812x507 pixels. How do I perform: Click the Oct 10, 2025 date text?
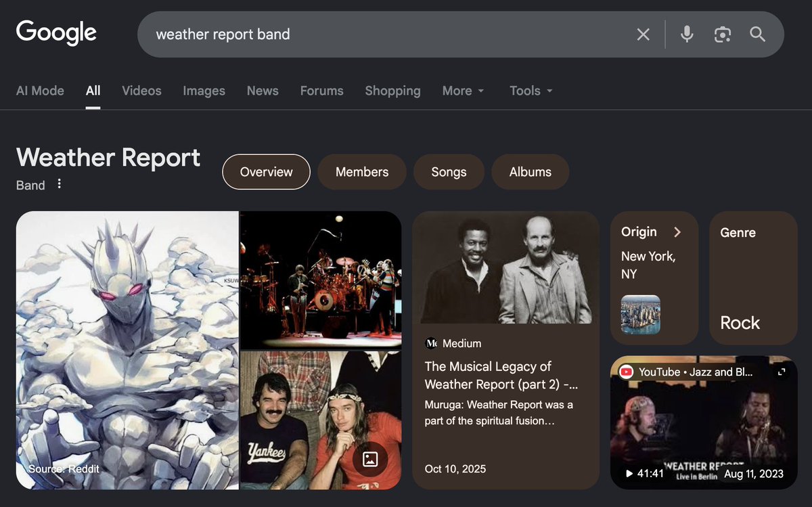pyautogui.click(x=455, y=468)
